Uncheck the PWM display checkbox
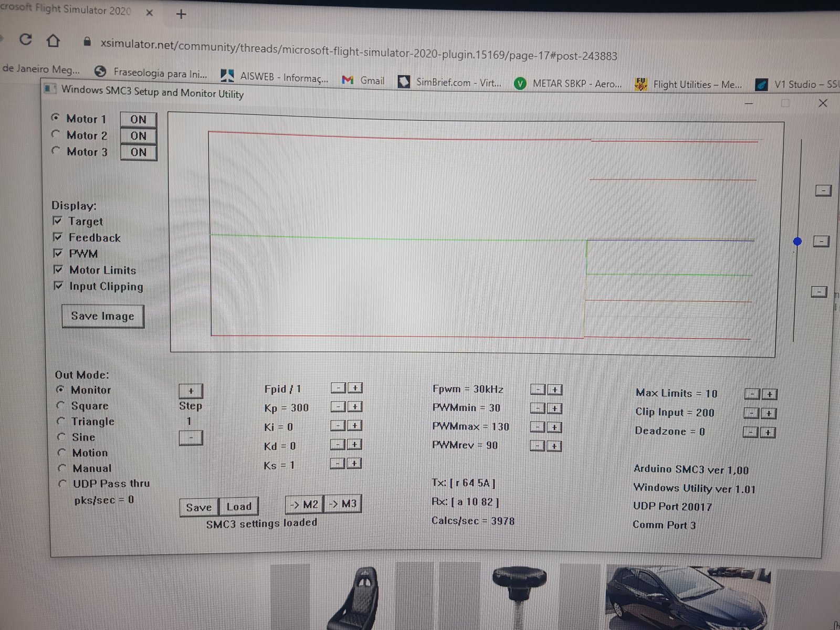 coord(58,253)
